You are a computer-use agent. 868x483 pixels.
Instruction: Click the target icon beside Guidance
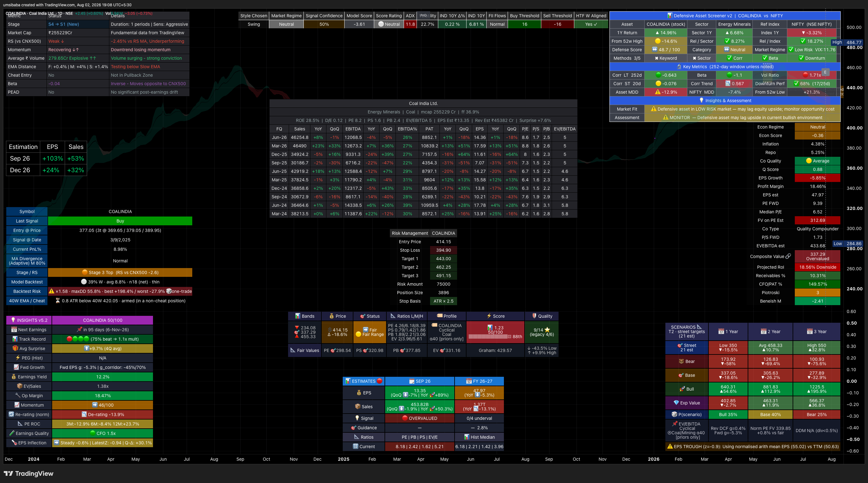coord(353,427)
